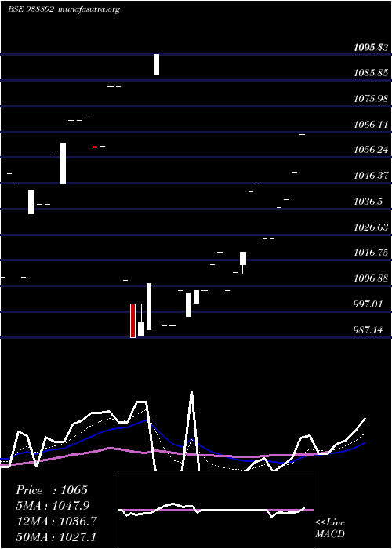Click the 987.14 price axis label
The height and width of the screenshot is (549, 392).
[368, 330]
